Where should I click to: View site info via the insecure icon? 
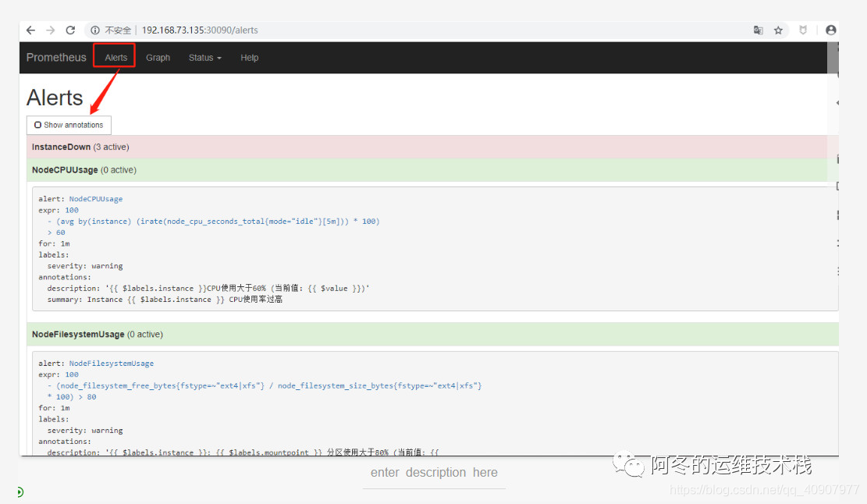[x=95, y=30]
